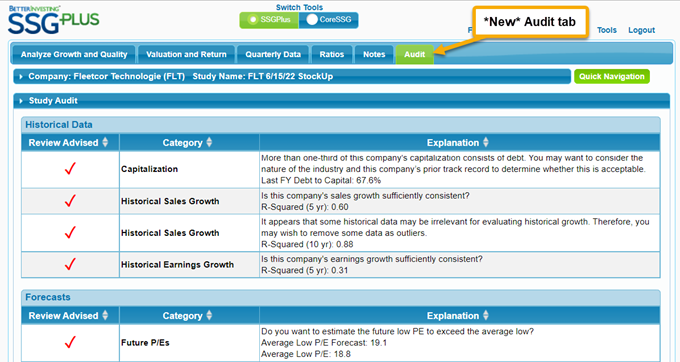The image size is (680, 362).
Task: Click the SSG Plus logo
Action: [x=53, y=21]
